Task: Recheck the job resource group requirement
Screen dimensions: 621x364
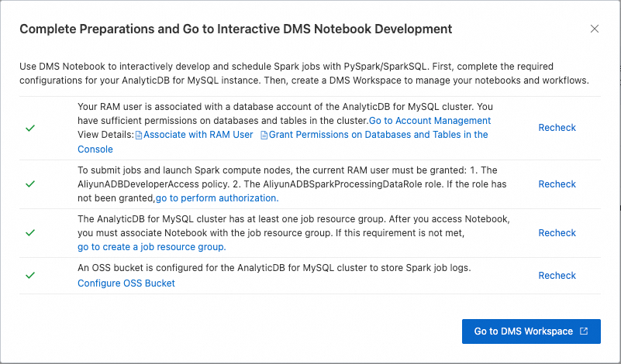Action: point(557,233)
